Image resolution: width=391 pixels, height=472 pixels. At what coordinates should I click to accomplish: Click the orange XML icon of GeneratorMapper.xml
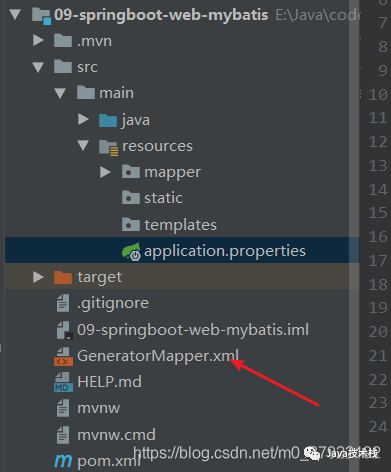63,356
